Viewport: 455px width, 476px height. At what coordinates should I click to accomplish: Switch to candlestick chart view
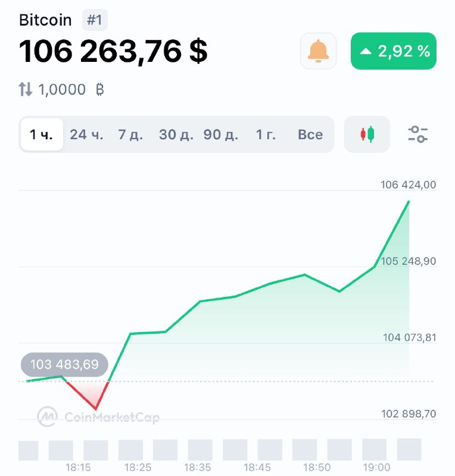tap(367, 134)
